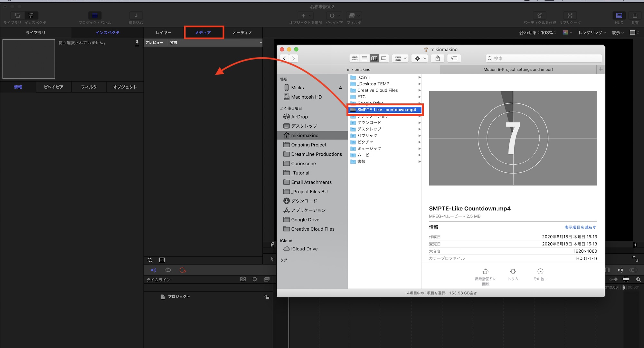Toggle the project lock icon

point(267,297)
